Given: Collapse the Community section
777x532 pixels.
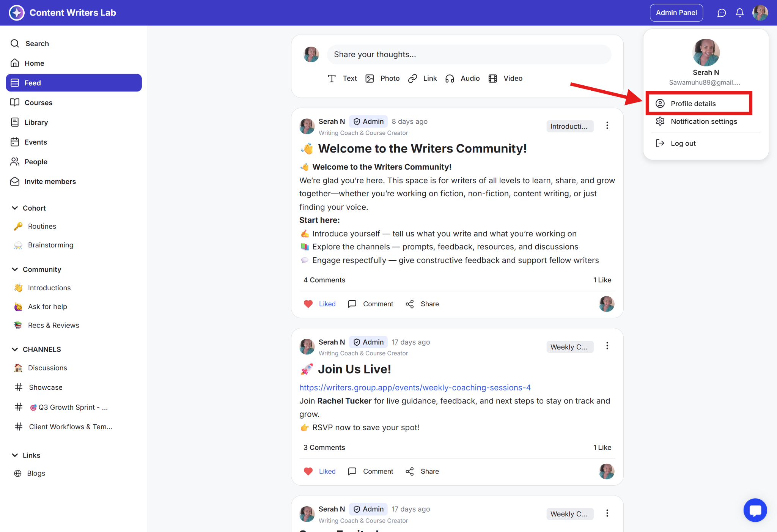Looking at the screenshot, I should click(15, 269).
